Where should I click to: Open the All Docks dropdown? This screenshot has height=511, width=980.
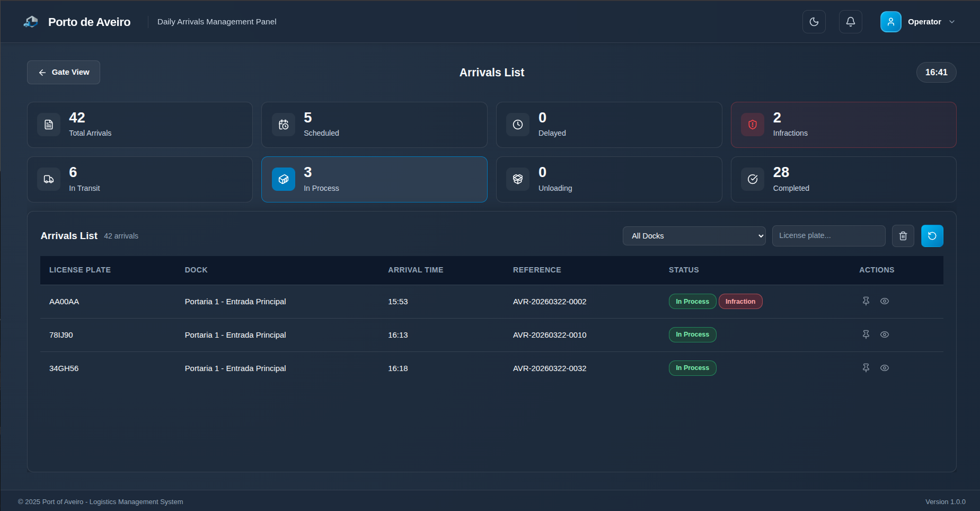coord(694,235)
